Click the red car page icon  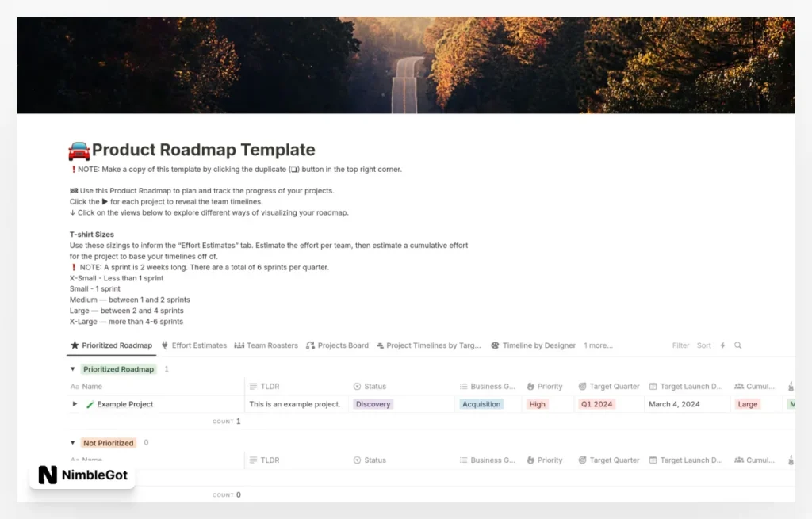79,150
